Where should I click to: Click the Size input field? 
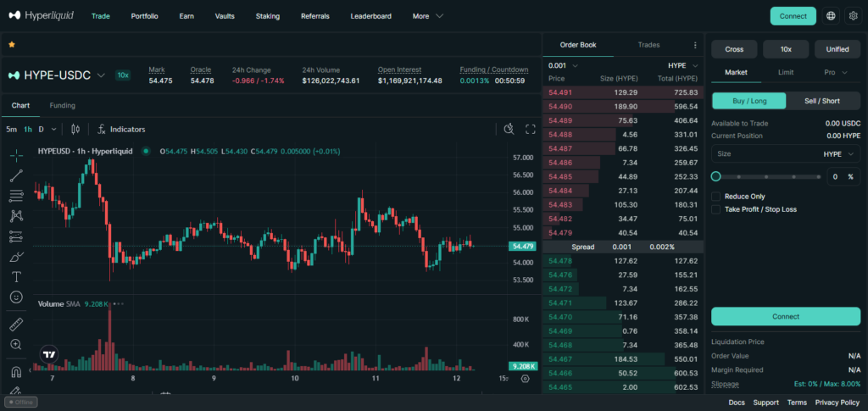[x=765, y=153]
